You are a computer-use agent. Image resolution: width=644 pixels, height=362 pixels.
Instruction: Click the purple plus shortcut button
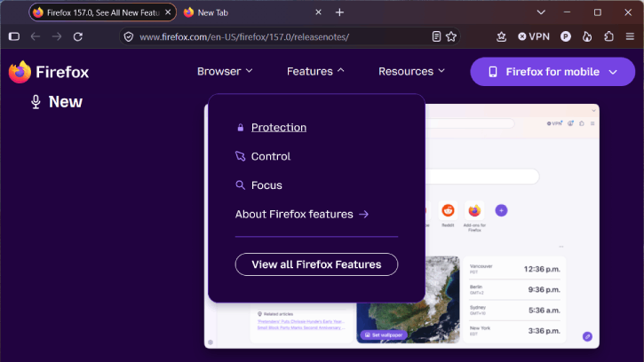tap(501, 210)
